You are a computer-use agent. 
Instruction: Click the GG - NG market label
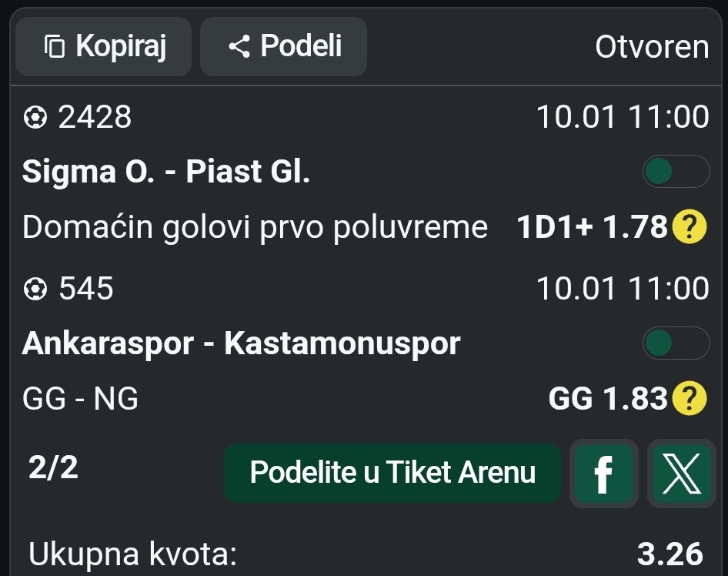point(81,399)
